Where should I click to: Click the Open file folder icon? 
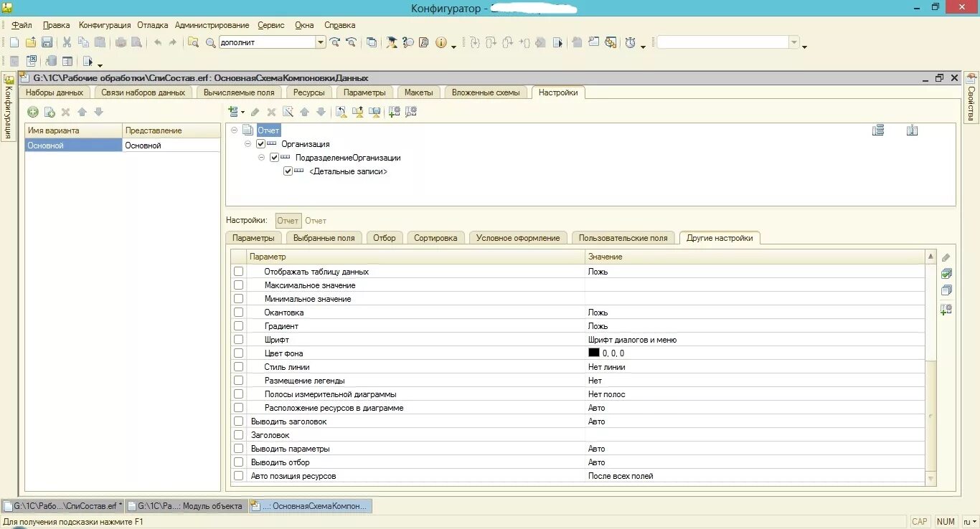[31, 42]
